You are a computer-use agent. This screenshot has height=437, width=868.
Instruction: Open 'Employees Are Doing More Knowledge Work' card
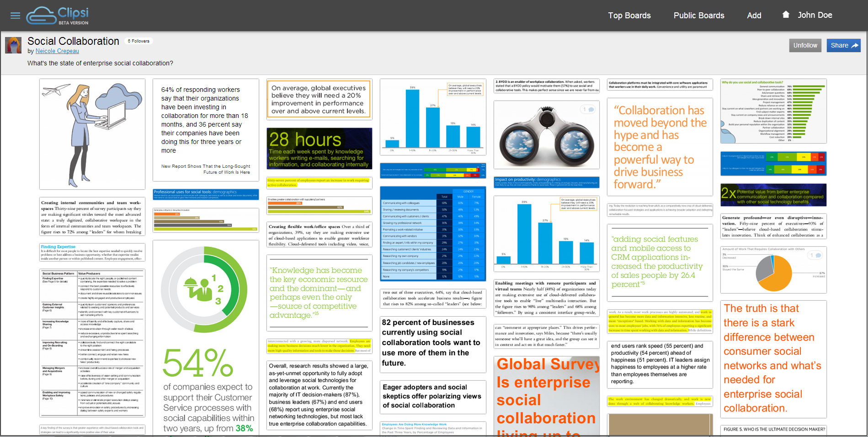coord(432,429)
